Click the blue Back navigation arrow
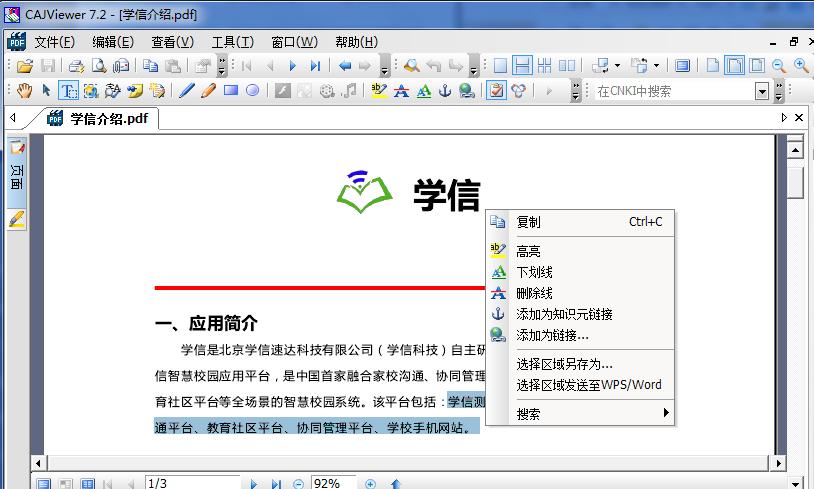 tap(344, 66)
